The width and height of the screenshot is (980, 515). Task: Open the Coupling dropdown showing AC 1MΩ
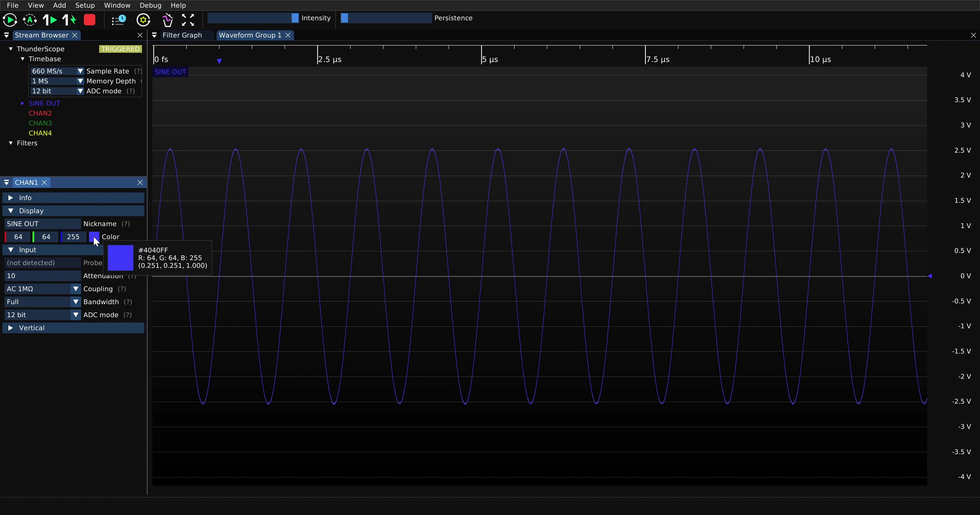(x=42, y=289)
